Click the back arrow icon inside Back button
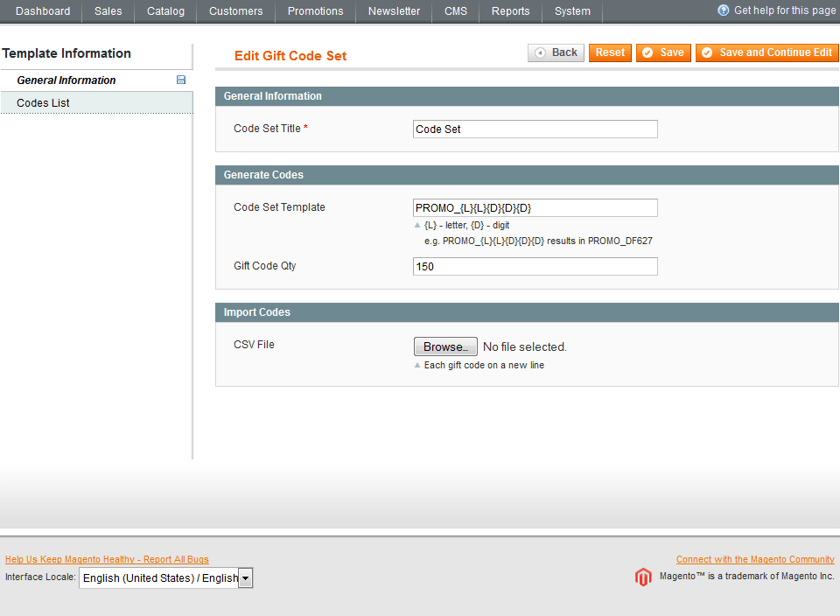This screenshot has width=840, height=616. [540, 52]
